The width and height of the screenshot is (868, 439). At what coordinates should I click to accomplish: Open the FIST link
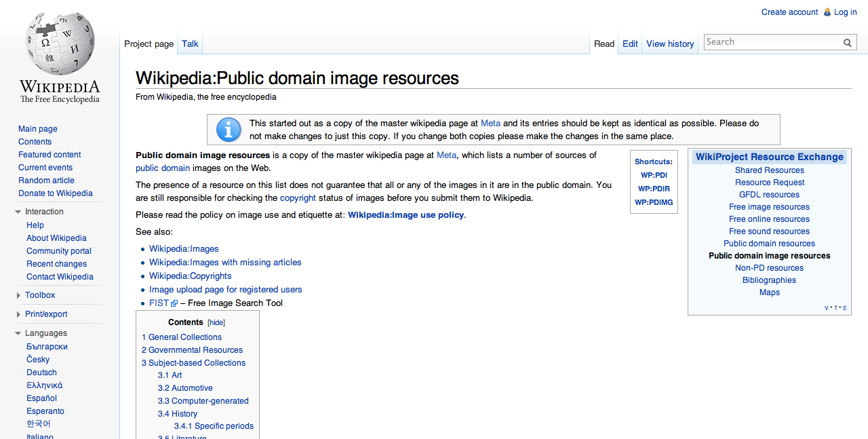[159, 303]
